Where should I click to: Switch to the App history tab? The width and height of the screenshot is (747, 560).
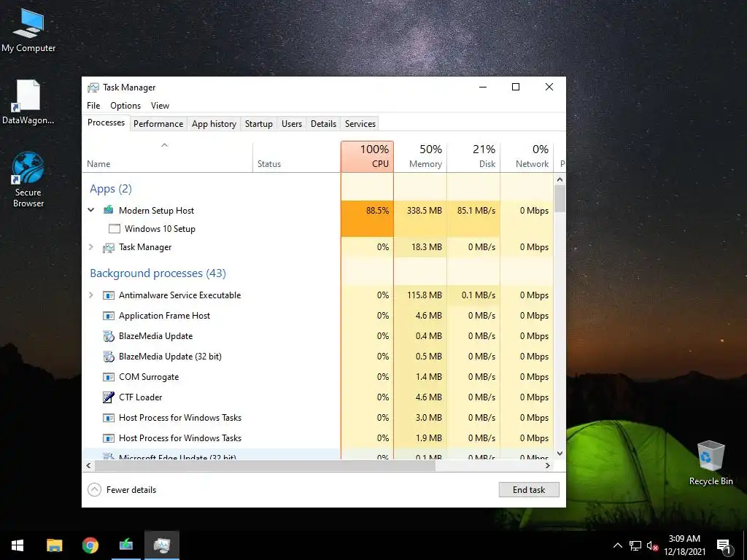[214, 124]
